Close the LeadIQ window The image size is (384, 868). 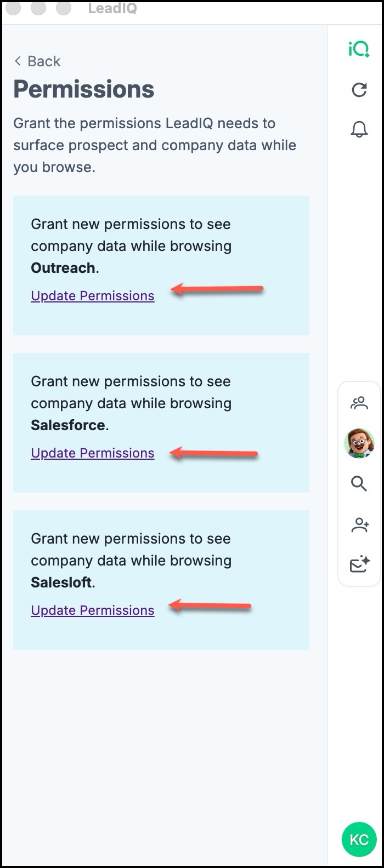[x=13, y=8]
